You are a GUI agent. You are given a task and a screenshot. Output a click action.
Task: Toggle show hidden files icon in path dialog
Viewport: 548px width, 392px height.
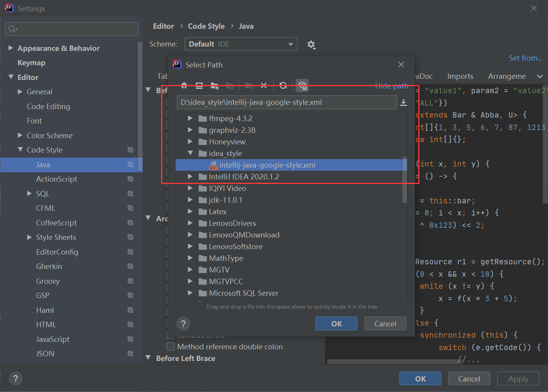click(x=302, y=85)
